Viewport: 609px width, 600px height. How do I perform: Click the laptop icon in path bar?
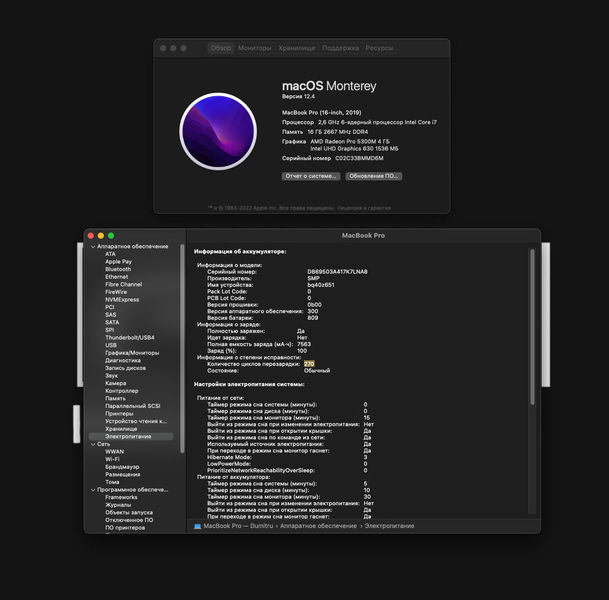197,526
